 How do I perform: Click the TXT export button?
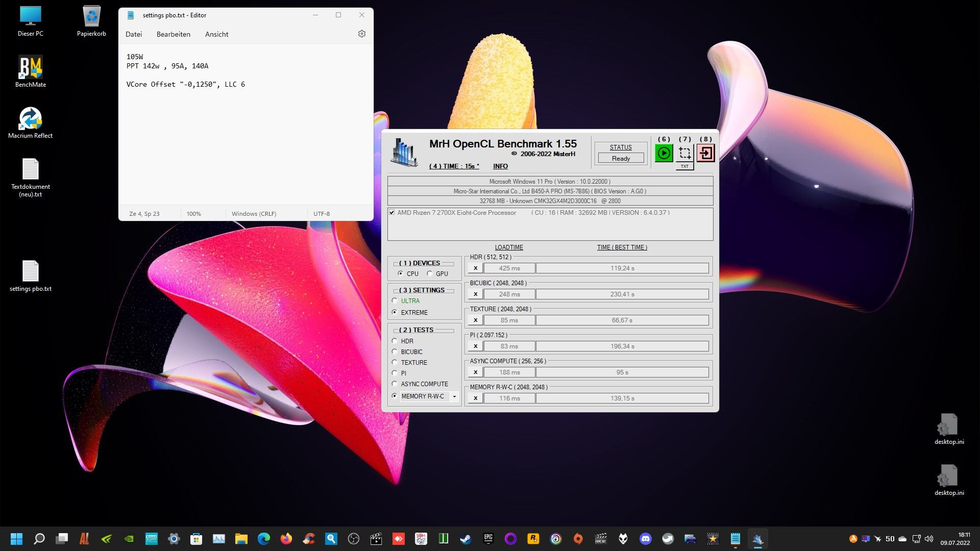pyautogui.click(x=684, y=166)
